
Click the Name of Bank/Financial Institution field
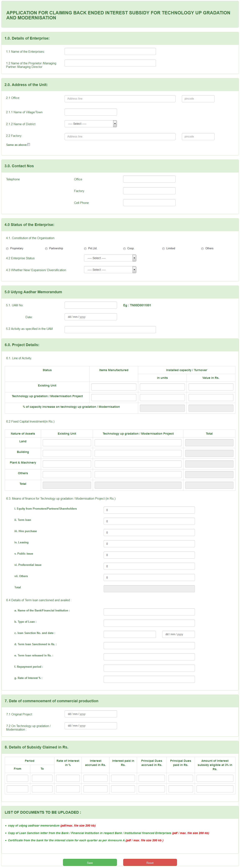(149, 612)
